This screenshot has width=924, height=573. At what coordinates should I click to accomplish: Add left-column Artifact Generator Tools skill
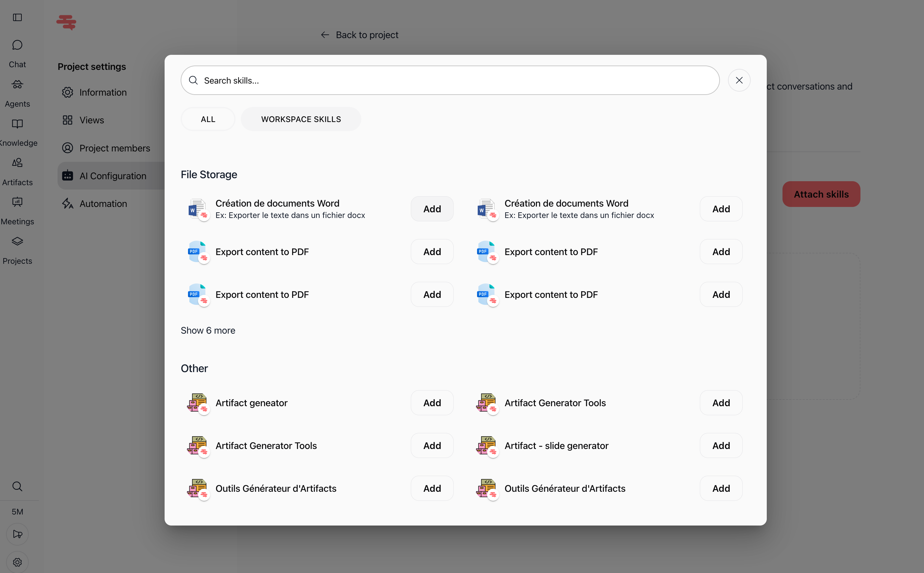pyautogui.click(x=432, y=446)
